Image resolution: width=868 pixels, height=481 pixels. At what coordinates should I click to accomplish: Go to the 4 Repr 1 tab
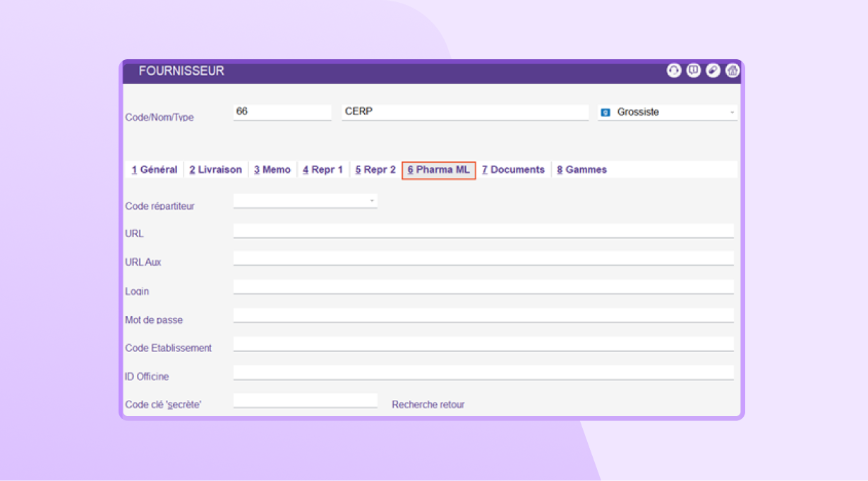(x=323, y=170)
